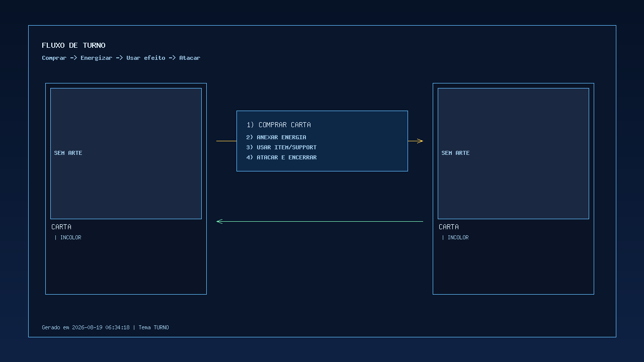The image size is (644, 362).
Task: Select the turn sequence subtitle line
Action: [x=121, y=58]
